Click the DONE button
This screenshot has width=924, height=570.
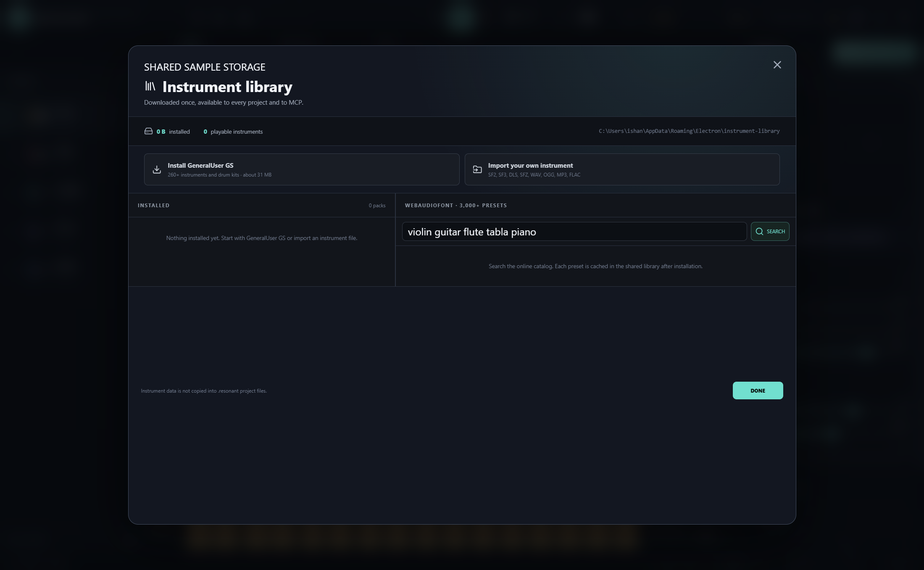(x=758, y=391)
